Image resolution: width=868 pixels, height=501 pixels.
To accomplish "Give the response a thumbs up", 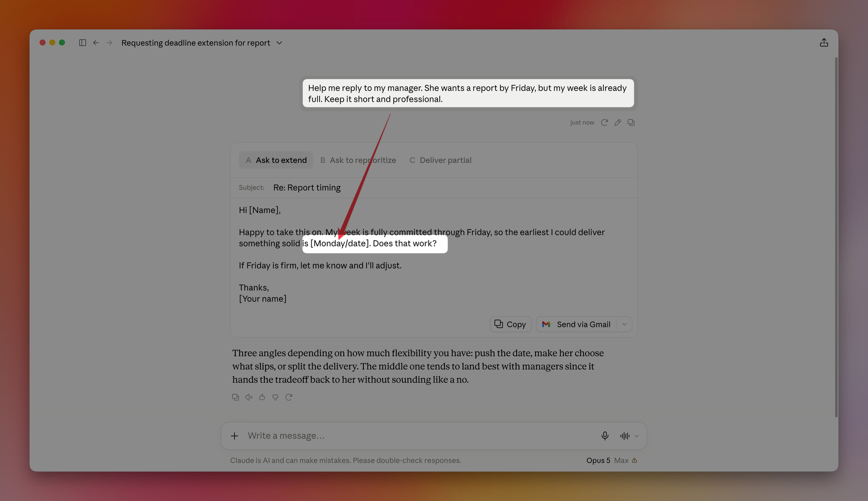I will 262,397.
